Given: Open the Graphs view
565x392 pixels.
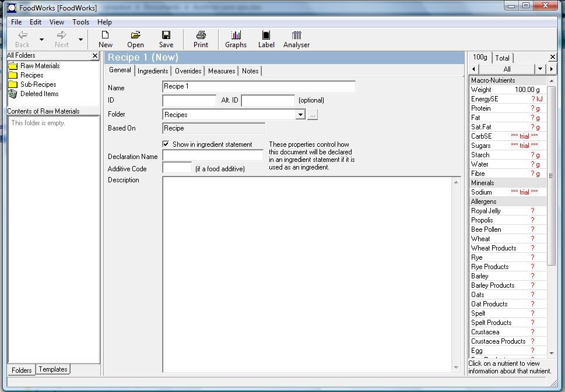Looking at the screenshot, I should pos(235,38).
